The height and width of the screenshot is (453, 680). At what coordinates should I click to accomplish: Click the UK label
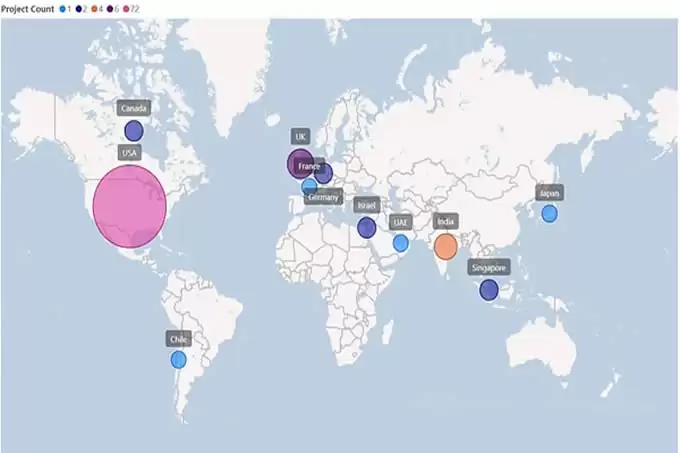tap(301, 137)
